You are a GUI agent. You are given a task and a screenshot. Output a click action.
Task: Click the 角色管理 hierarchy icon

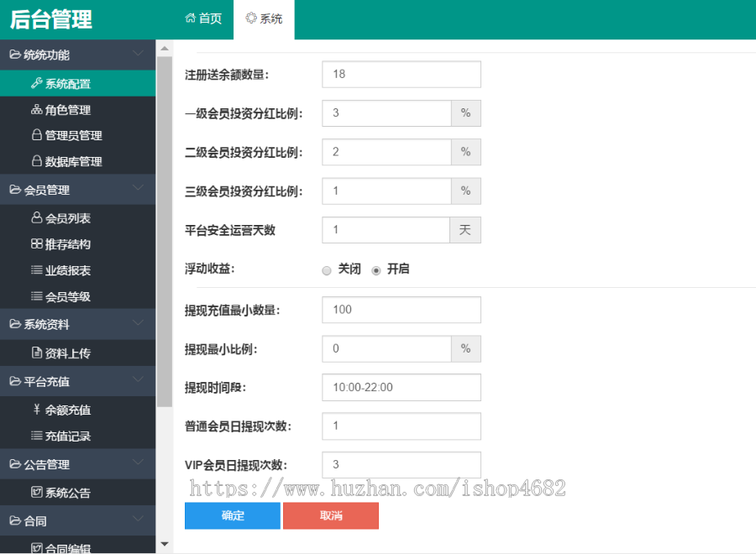click(x=36, y=110)
